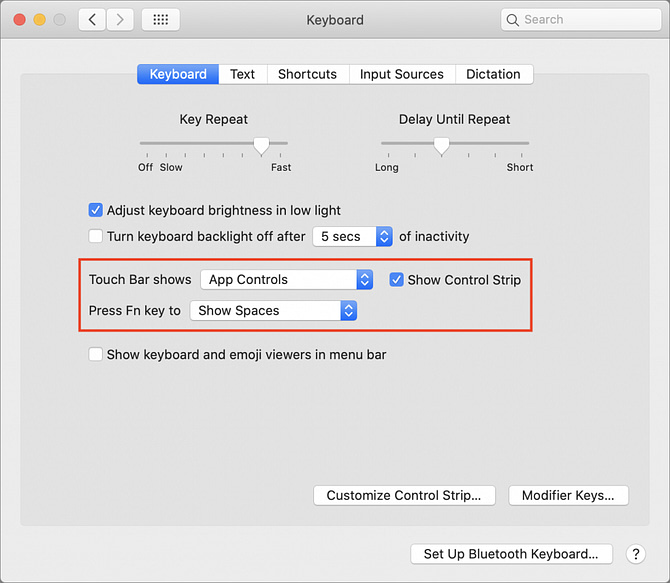Open the Press Fn key to dropdown
Viewport: 670px width, 583px height.
coord(273,310)
